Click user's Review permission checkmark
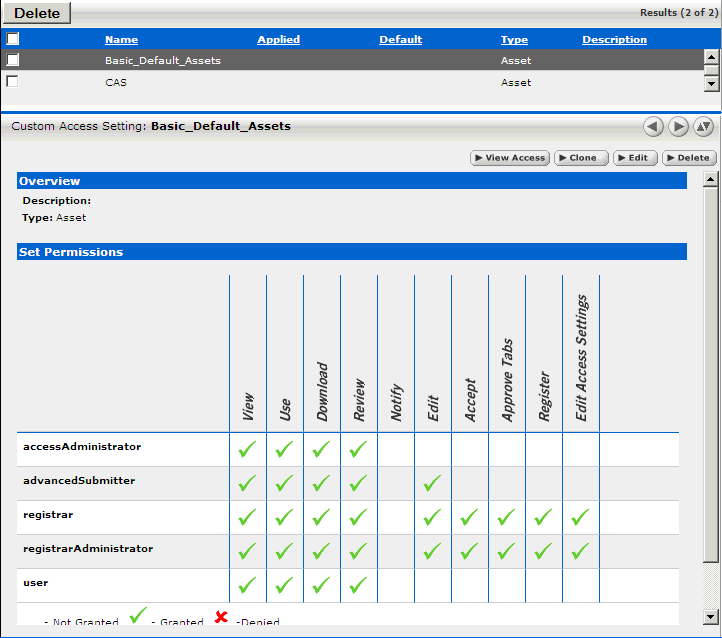This screenshot has width=722, height=638. click(358, 586)
